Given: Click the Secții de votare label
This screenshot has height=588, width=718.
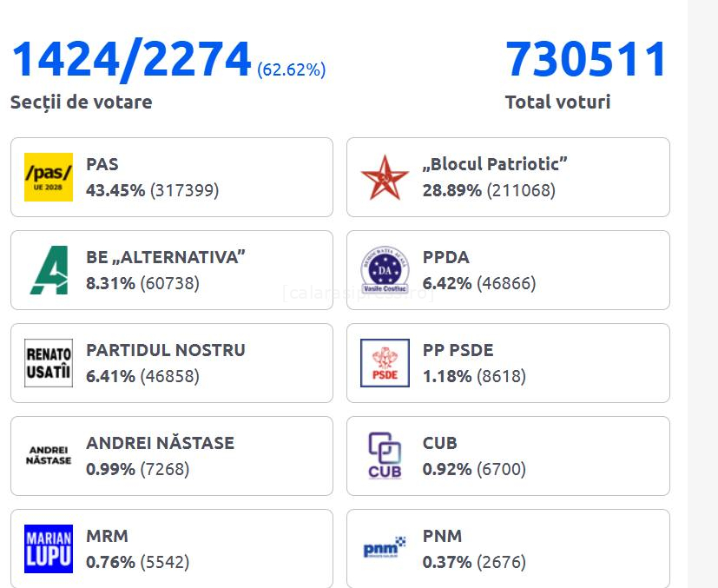Looking at the screenshot, I should [x=81, y=102].
